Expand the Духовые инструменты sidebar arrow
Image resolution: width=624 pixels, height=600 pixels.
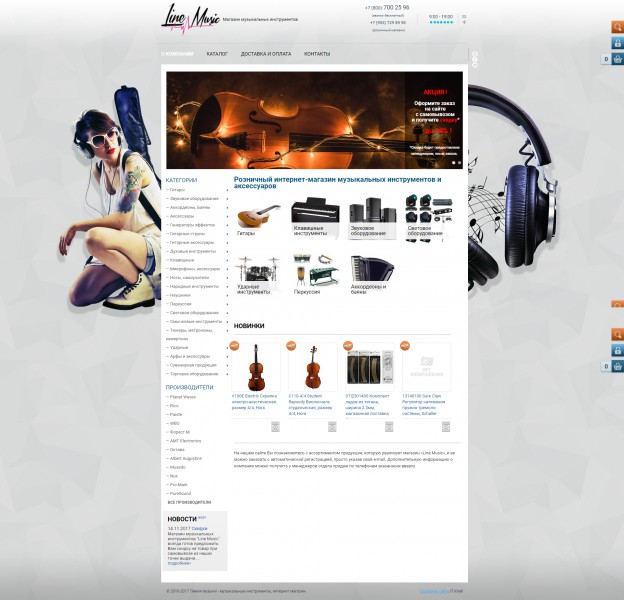point(227,251)
